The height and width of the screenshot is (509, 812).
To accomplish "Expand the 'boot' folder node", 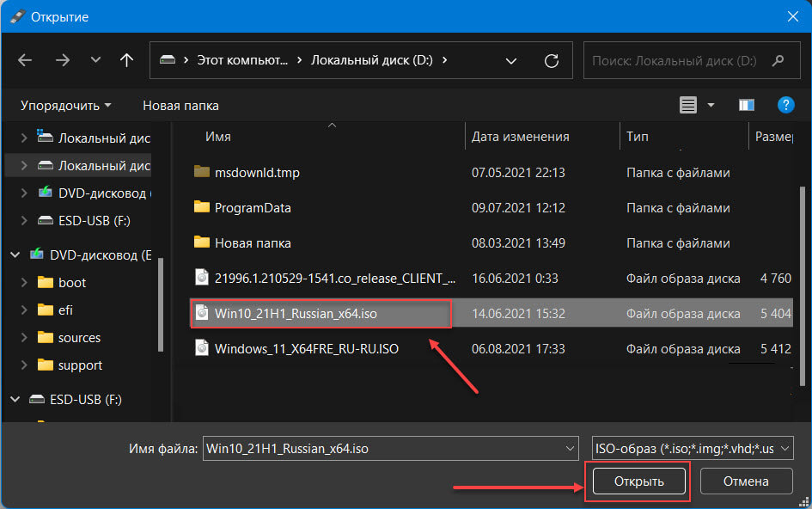I will coord(24,282).
